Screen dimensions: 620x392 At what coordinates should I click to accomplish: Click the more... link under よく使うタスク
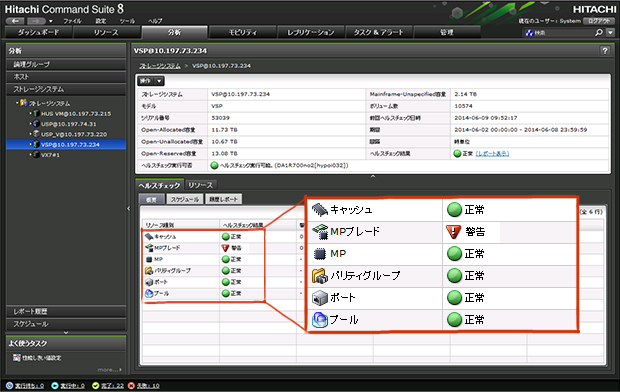[x=110, y=370]
